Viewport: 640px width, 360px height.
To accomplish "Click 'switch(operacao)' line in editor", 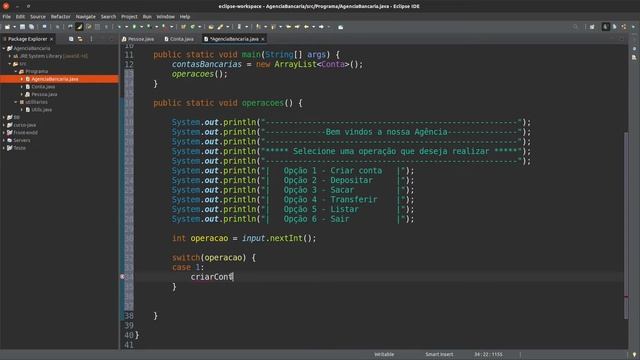I will click(x=214, y=258).
